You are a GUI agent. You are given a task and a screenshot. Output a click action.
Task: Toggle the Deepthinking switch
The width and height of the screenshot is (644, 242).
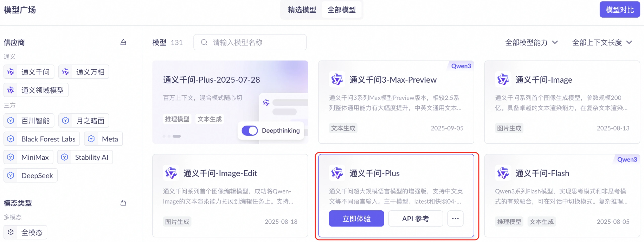pyautogui.click(x=250, y=130)
